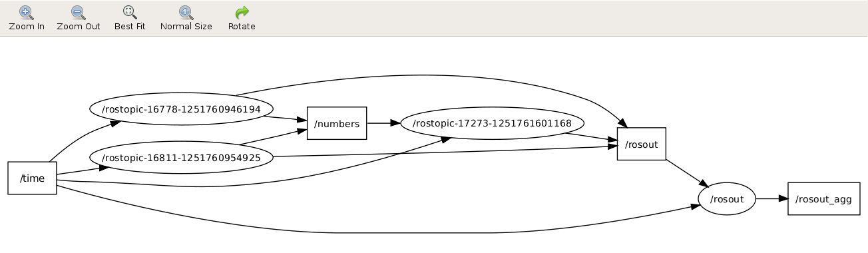The width and height of the screenshot is (868, 253).
Task: Click the Zoom Out magnifier icon
Action: (x=78, y=12)
